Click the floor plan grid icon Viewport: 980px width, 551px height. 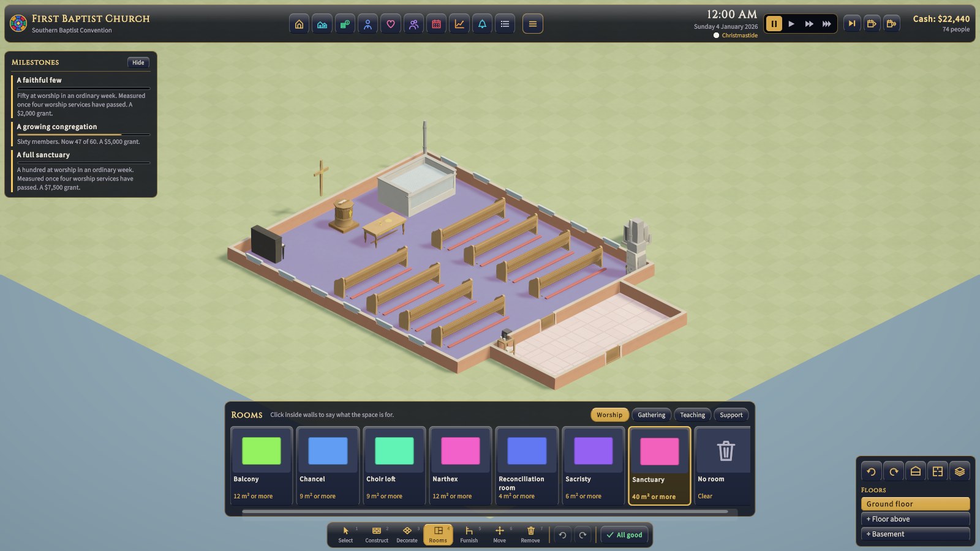[x=938, y=471]
